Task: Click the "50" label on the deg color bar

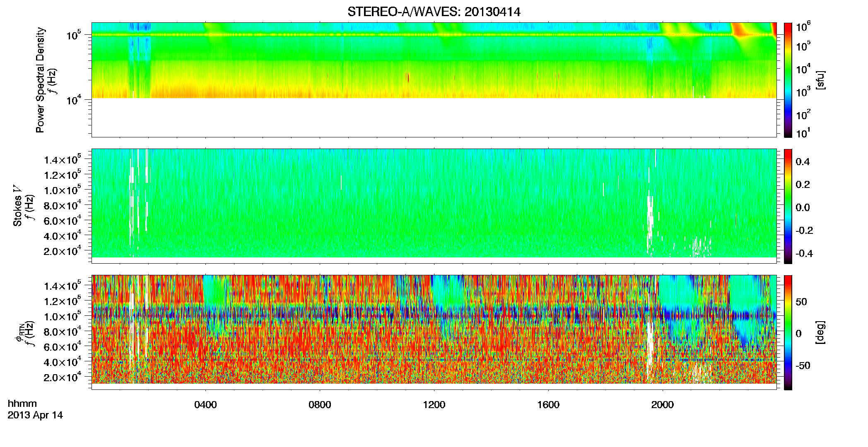Action: coord(801,302)
